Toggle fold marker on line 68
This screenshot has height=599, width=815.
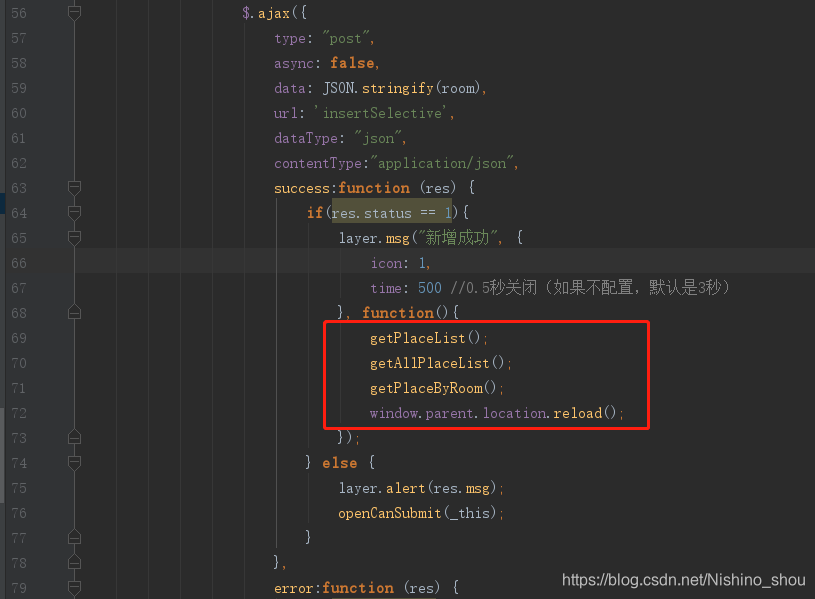point(74,312)
